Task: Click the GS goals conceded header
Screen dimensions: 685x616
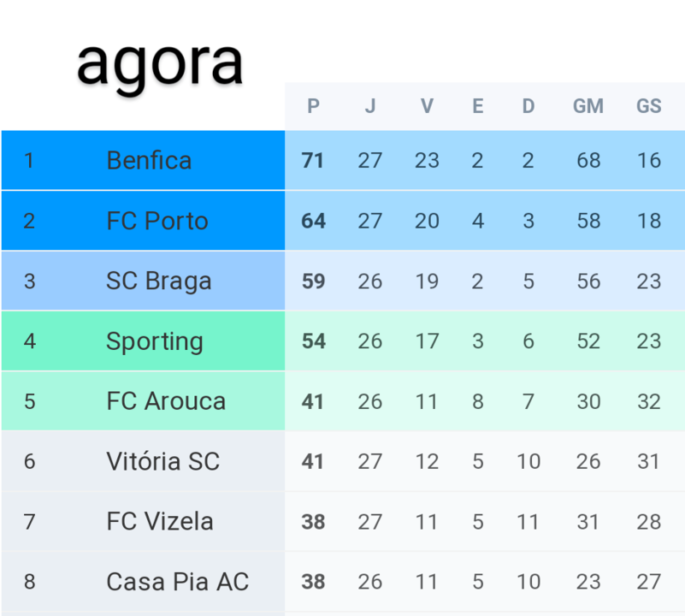Action: [649, 106]
